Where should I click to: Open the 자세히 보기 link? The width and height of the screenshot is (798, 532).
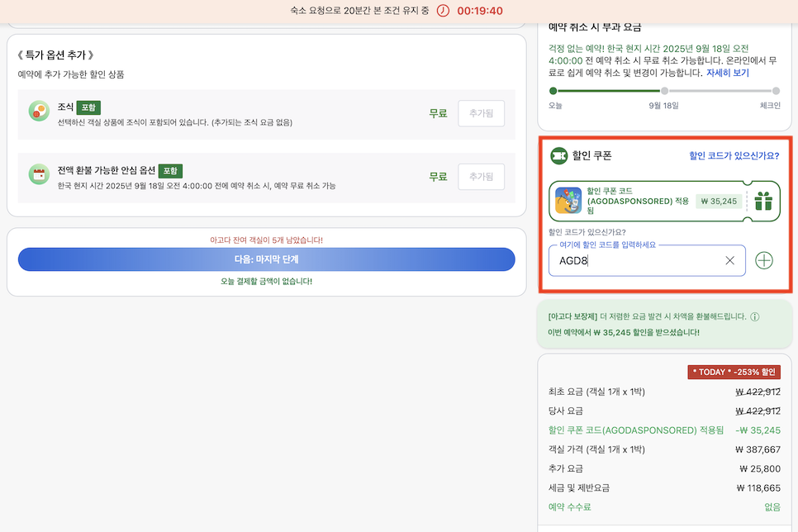[727, 73]
